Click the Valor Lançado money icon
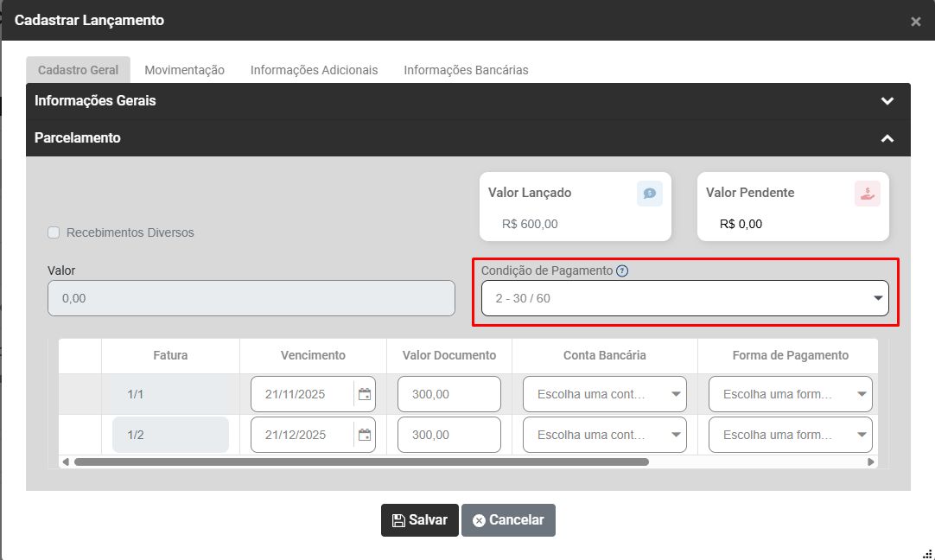The height and width of the screenshot is (560, 935). click(649, 194)
